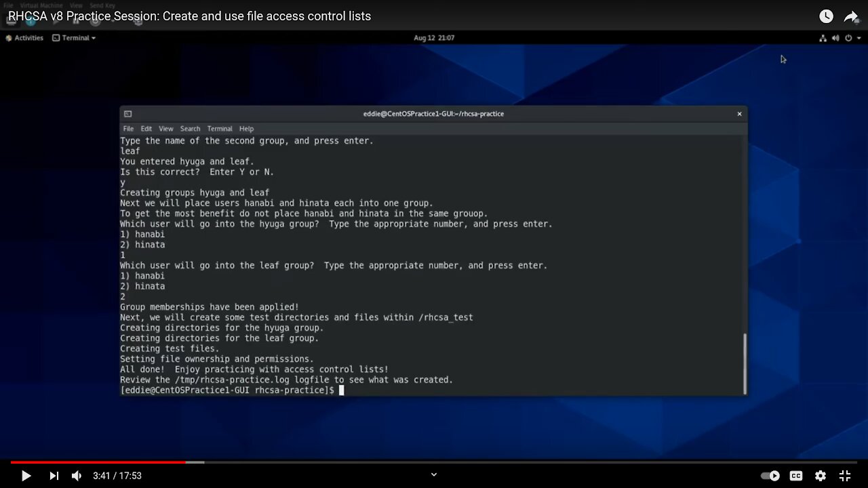This screenshot has height=488, width=868.
Task: Open terminal Search menu
Action: pos(190,129)
